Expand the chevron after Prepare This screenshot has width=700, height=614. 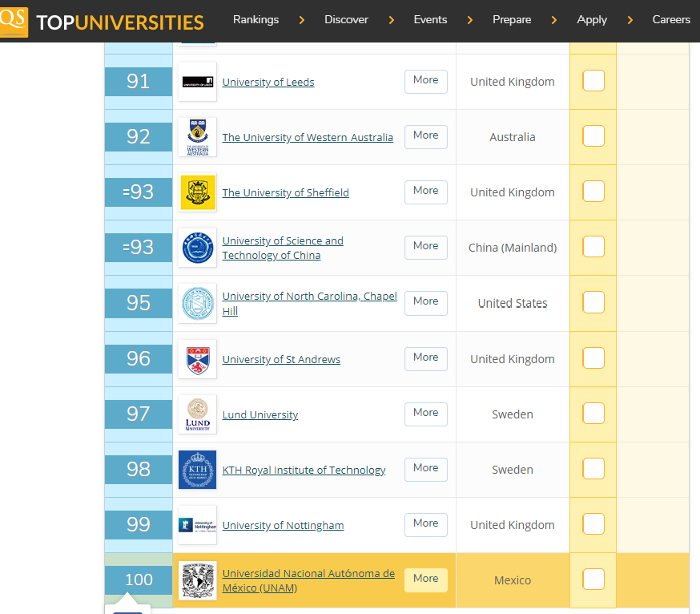[x=554, y=20]
